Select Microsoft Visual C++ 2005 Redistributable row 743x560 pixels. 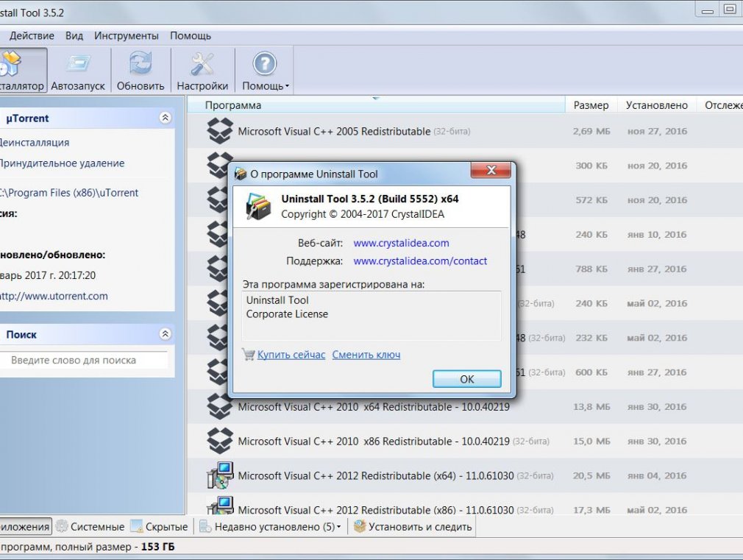464,131
